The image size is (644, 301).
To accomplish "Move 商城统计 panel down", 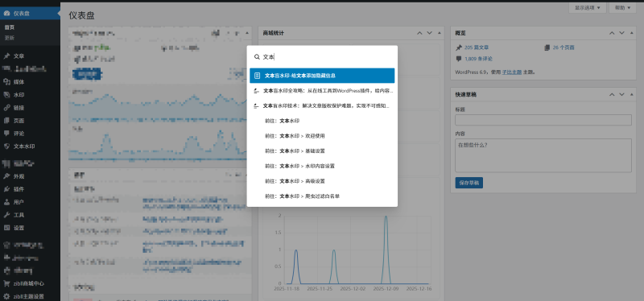I will click(430, 33).
